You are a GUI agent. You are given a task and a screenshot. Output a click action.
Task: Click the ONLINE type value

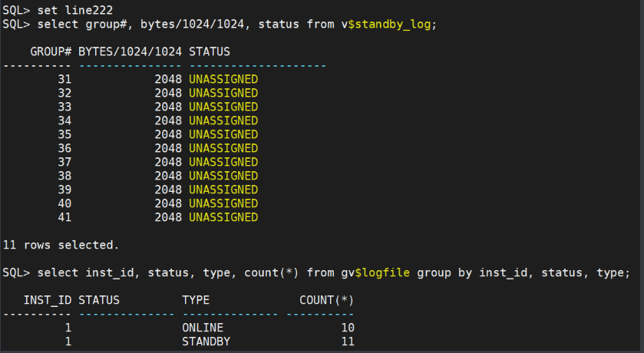pyautogui.click(x=202, y=328)
